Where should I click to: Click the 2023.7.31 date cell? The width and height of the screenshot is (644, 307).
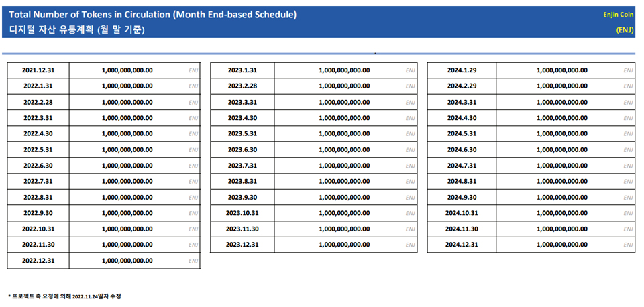(x=242, y=166)
